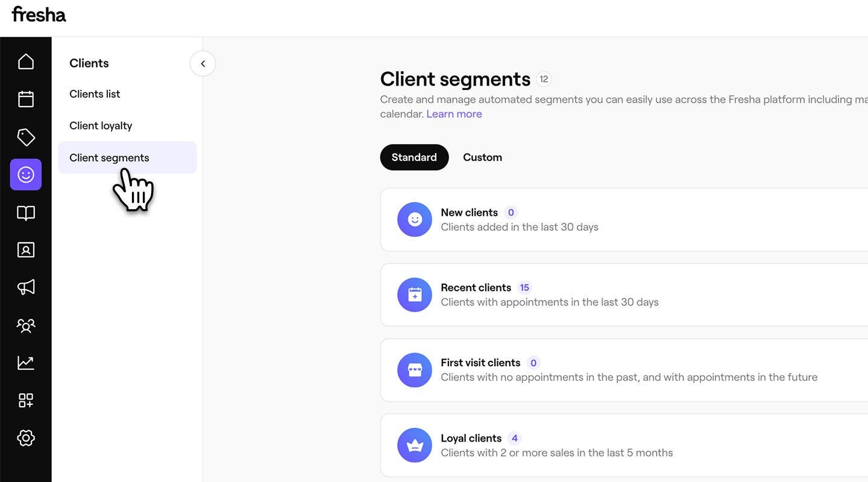Screen dimensions: 868x482
Task: Select the Standard tab
Action: click(414, 157)
